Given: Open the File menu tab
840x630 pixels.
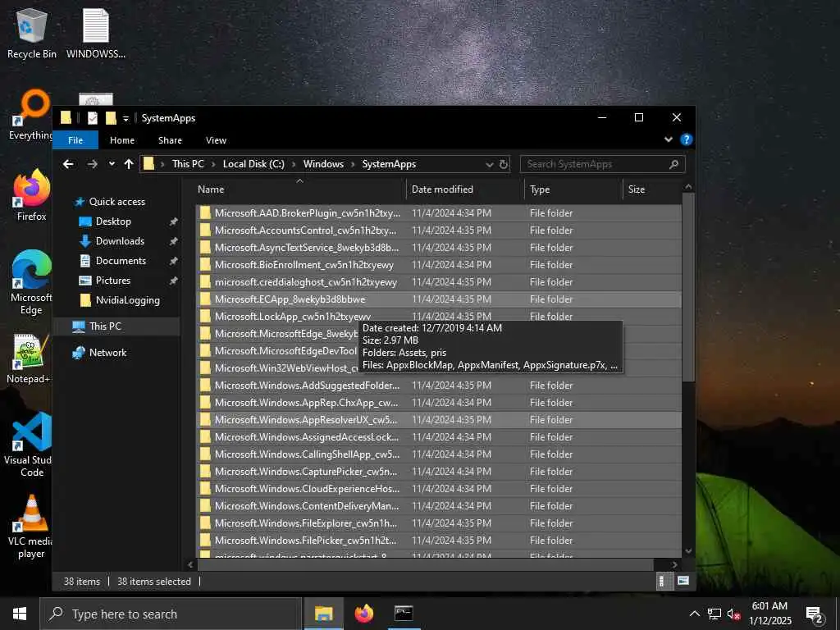Looking at the screenshot, I should (x=75, y=139).
